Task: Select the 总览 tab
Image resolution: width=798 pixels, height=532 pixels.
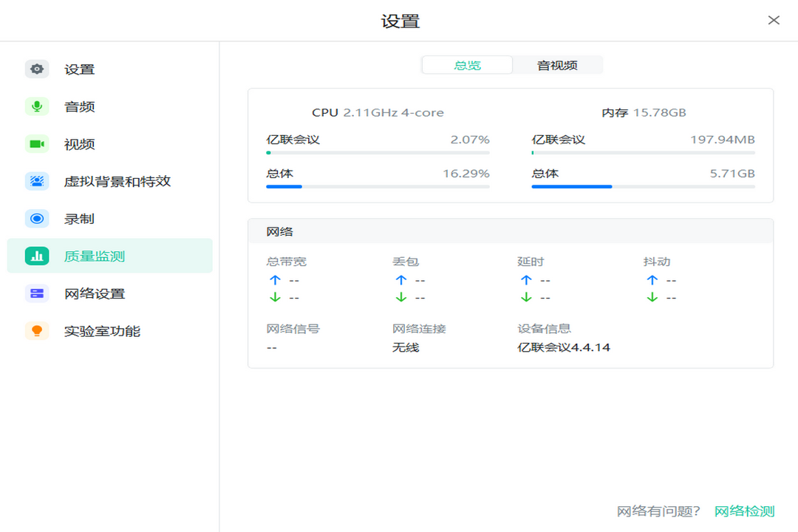Action: [x=466, y=65]
